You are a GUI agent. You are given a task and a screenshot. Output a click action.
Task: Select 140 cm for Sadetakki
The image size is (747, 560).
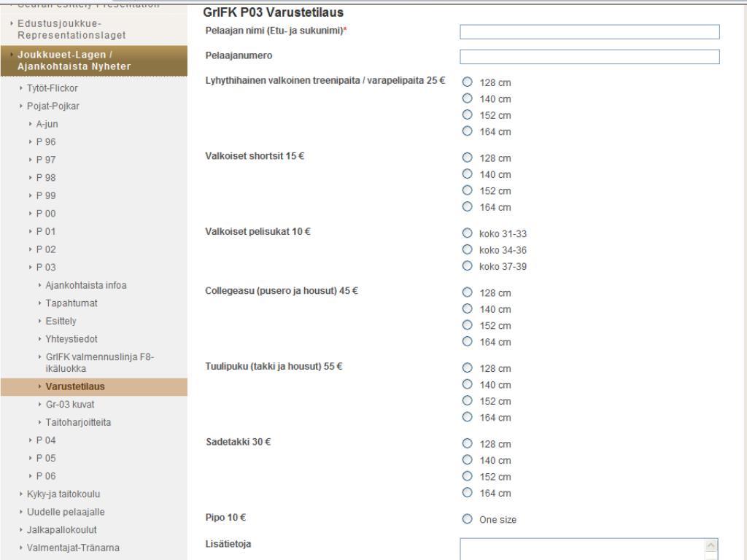point(468,459)
